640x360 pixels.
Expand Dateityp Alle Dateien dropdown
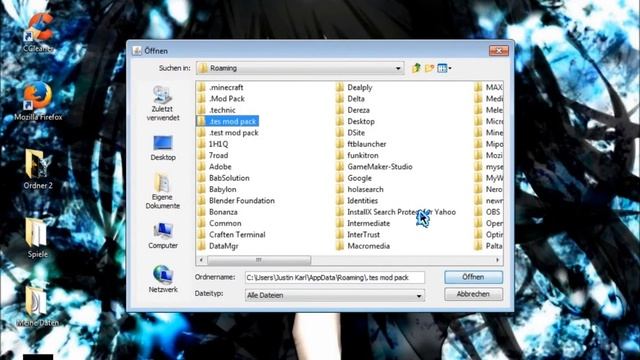(x=419, y=295)
